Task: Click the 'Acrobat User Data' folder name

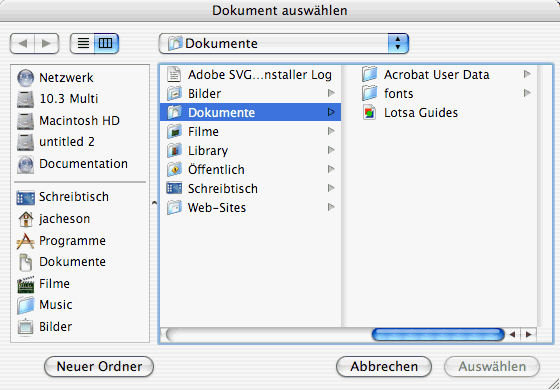Action: click(x=436, y=75)
